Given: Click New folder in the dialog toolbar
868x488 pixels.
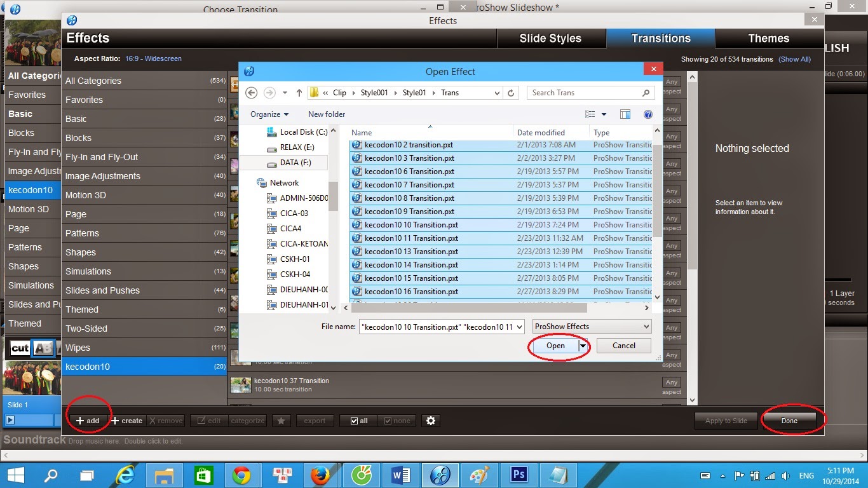Looking at the screenshot, I should [327, 114].
